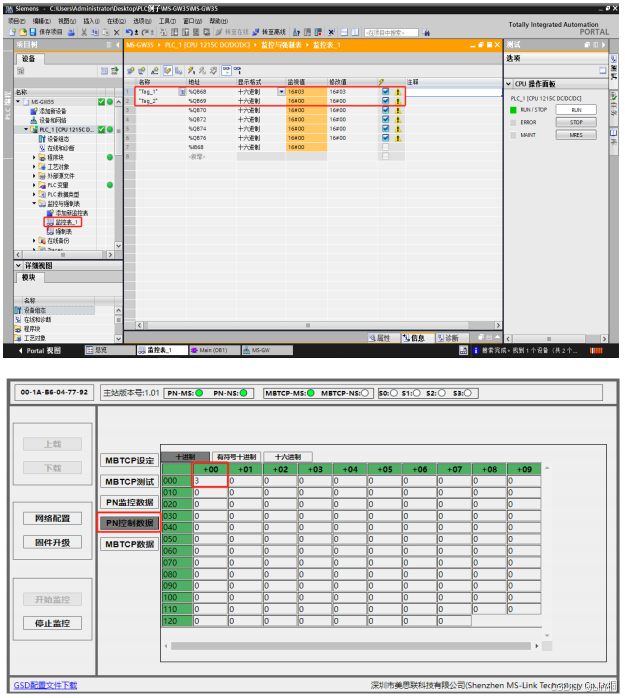Open the 在线 menu
625x698 pixels.
116,21
